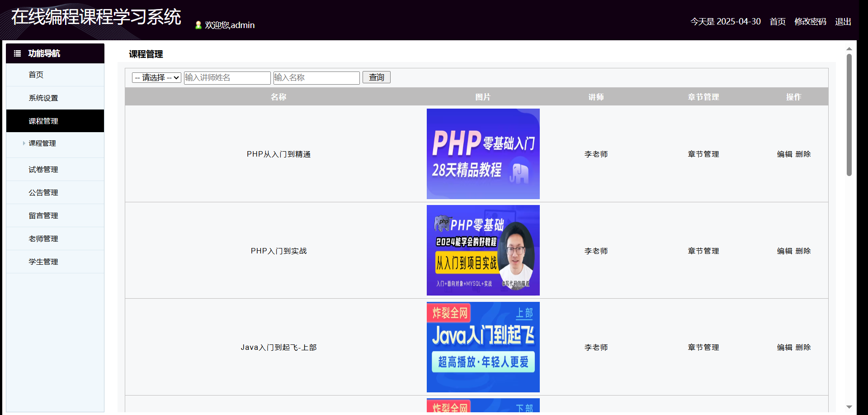Viewport: 868px width, 415px height.
Task: Click the page scrollbar up arrow
Action: (849, 48)
